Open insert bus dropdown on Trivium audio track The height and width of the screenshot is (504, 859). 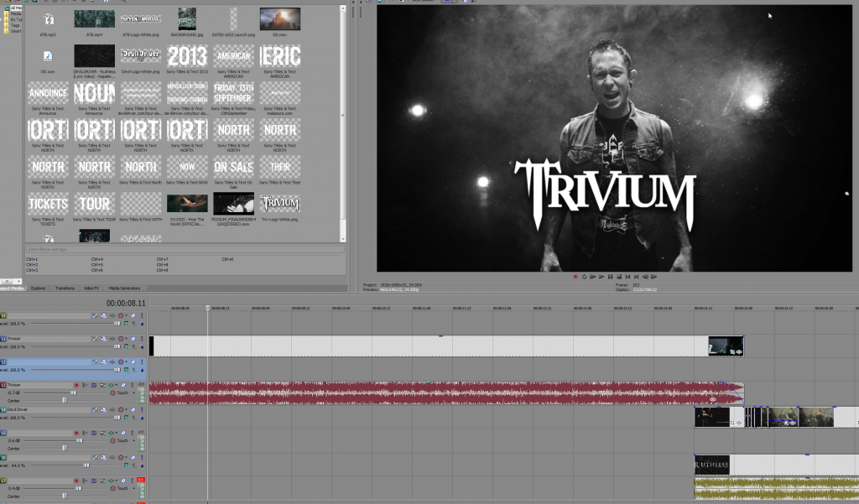coord(116,385)
